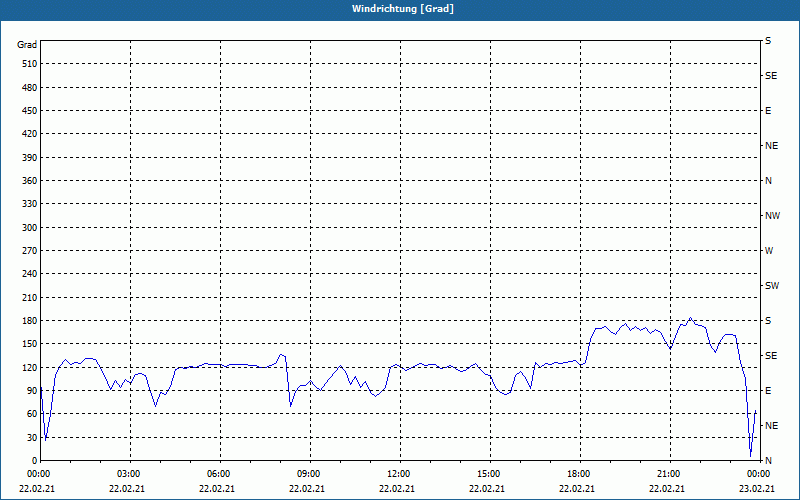This screenshot has height=500, width=800.
Task: Click the 06:00 time label
Action: pos(220,474)
